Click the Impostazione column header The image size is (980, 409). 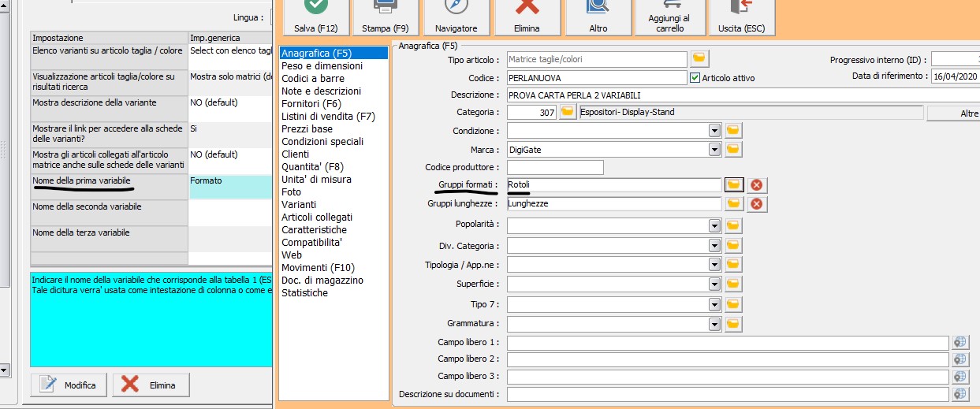click(x=109, y=38)
